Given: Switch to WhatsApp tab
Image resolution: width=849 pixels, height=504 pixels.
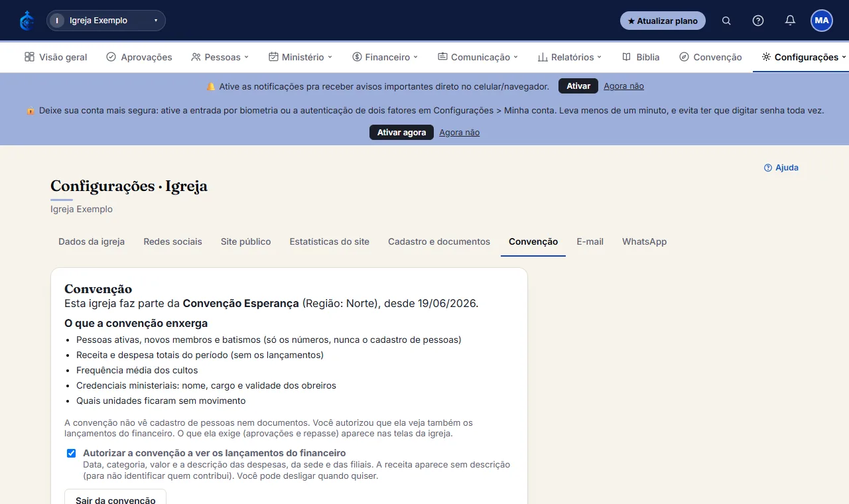Looking at the screenshot, I should click(x=644, y=241).
